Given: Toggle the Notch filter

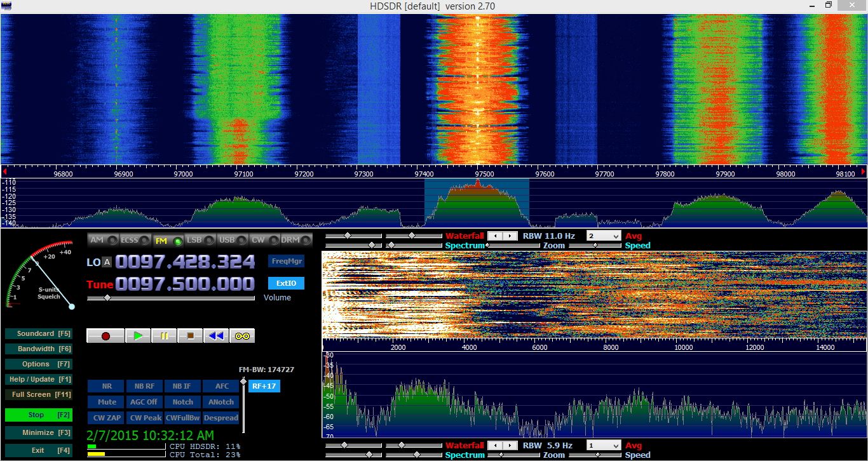Looking at the screenshot, I should tap(182, 402).
